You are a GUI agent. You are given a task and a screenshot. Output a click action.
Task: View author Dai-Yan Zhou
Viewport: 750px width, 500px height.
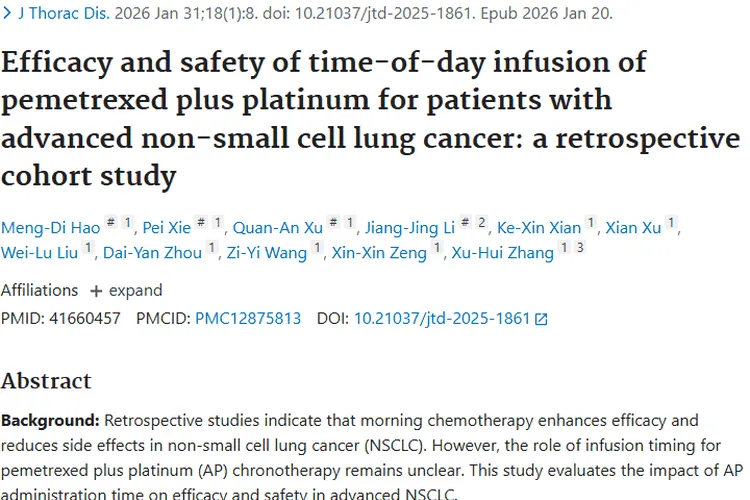tap(152, 253)
